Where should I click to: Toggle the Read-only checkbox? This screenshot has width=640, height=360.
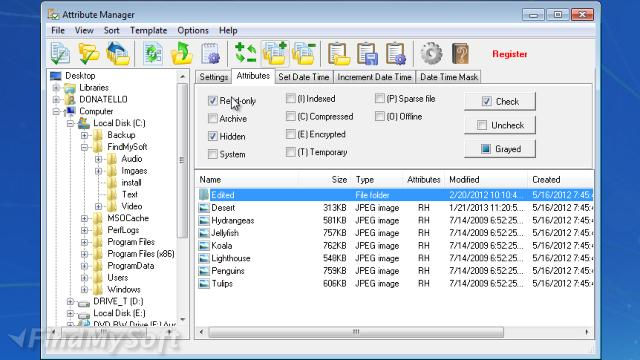(212, 100)
